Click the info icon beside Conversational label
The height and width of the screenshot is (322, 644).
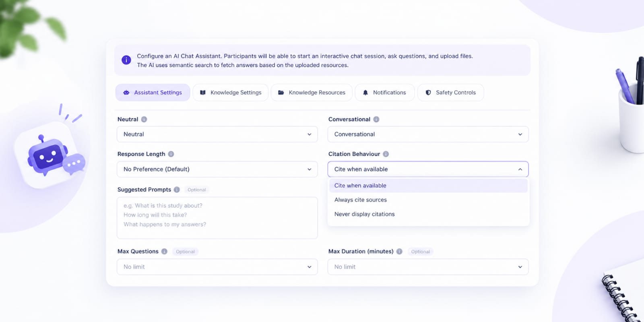click(x=376, y=120)
